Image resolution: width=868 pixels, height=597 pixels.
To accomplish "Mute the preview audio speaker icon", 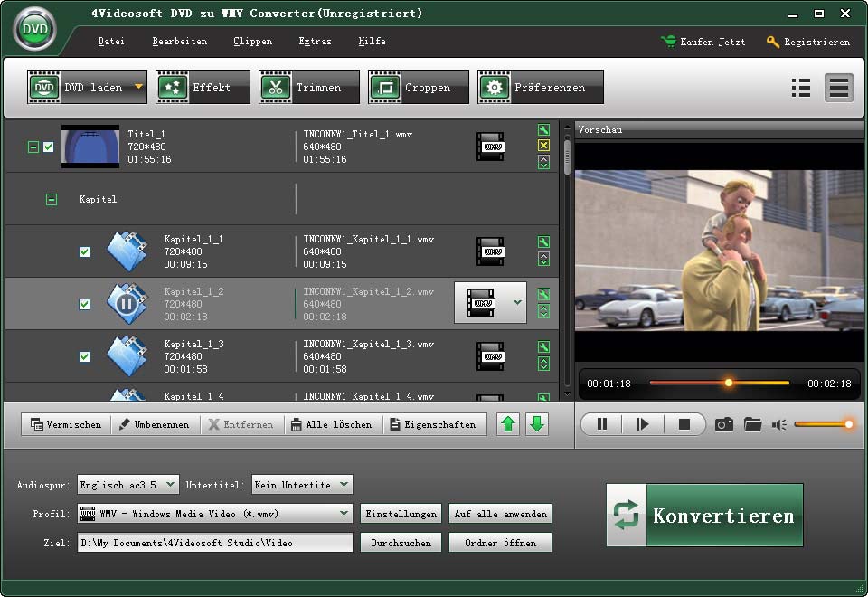I will pos(778,424).
